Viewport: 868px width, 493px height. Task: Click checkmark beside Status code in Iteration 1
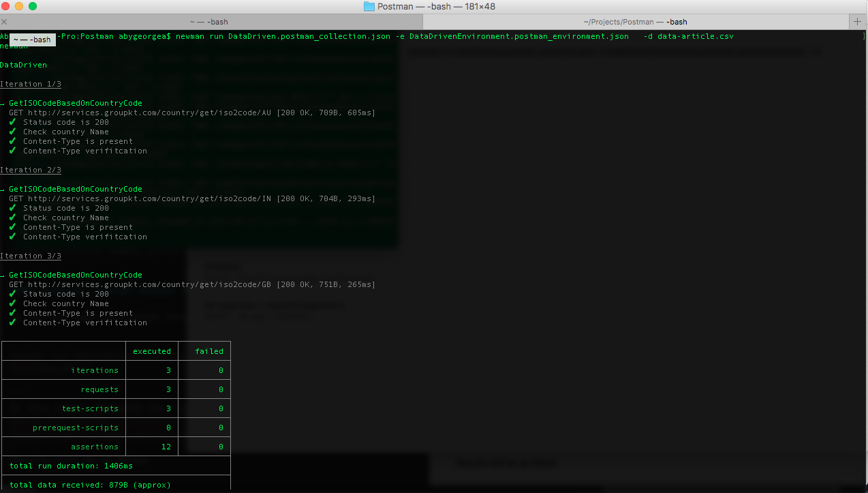(13, 122)
